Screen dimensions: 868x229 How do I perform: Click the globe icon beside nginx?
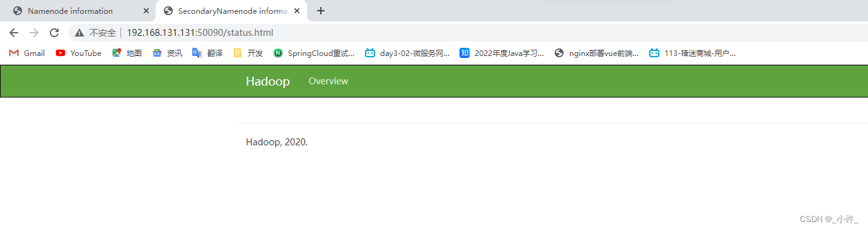coord(558,53)
